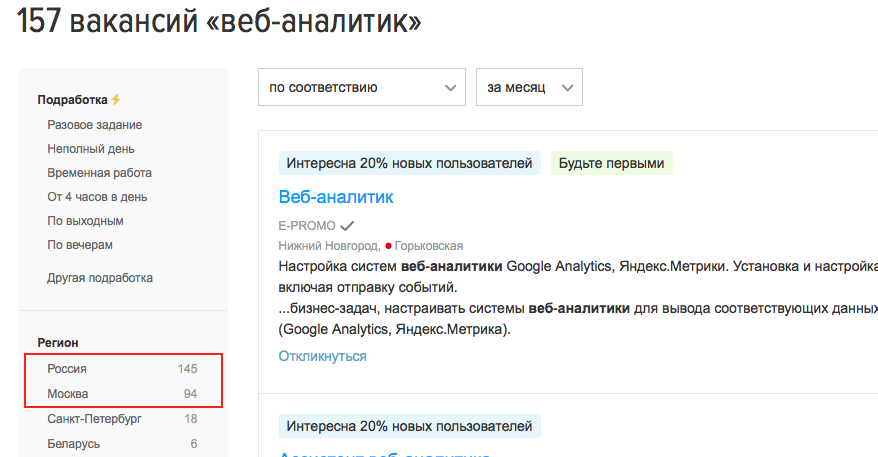
Task: Filter by 'От 4 часов в день'
Action: tap(97, 197)
